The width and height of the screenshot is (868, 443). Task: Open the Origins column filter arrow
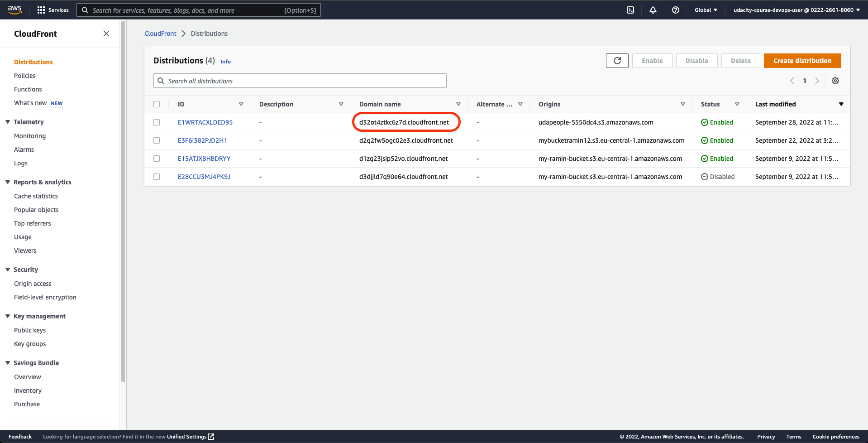point(683,104)
